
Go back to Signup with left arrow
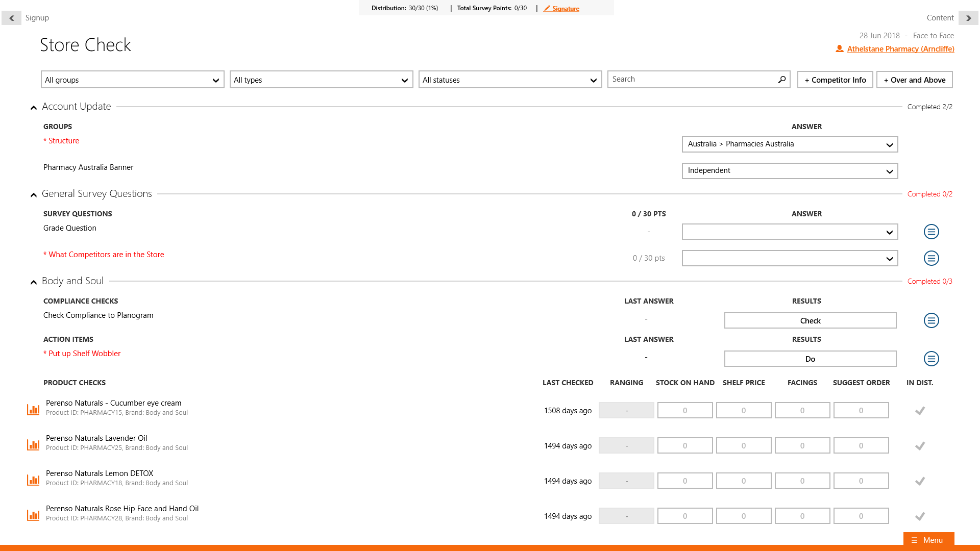click(x=11, y=18)
